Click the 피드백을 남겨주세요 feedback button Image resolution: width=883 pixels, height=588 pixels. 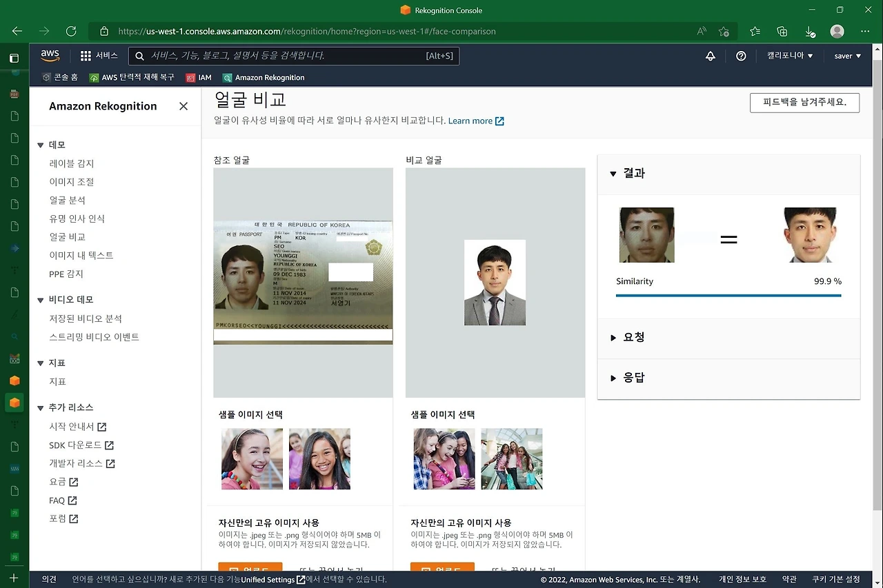(804, 103)
